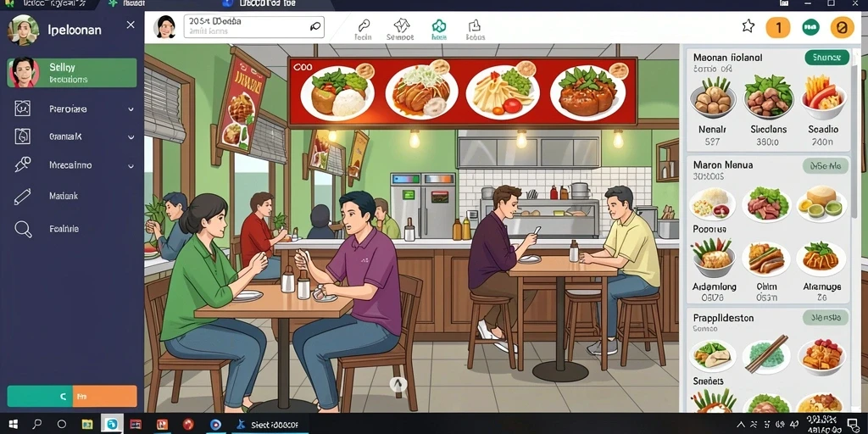Click the Crantalk timer icon
Image resolution: width=868 pixels, height=434 pixels.
(x=23, y=136)
